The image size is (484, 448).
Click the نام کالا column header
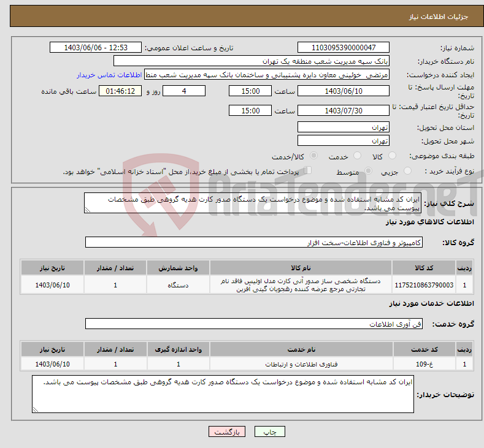tap(301, 268)
